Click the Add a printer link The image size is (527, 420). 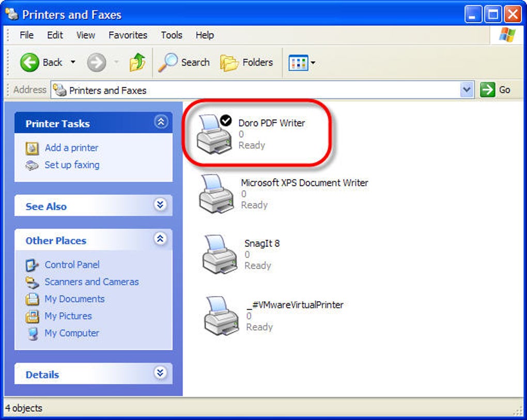pos(72,148)
